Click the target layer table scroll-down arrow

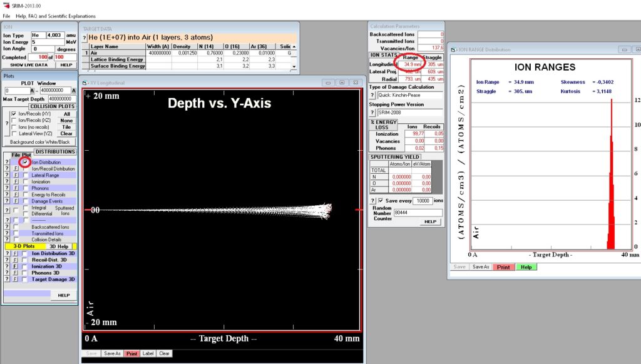(294, 66)
